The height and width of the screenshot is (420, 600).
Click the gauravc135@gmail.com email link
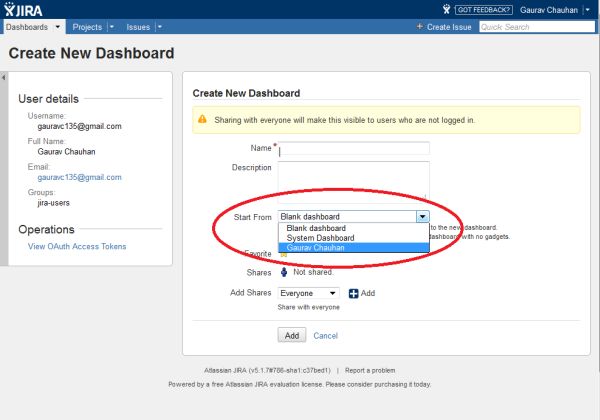tap(79, 177)
